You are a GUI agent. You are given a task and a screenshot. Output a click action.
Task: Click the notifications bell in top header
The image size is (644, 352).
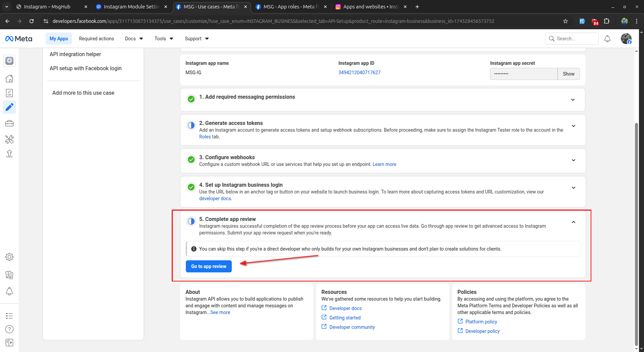(x=607, y=39)
